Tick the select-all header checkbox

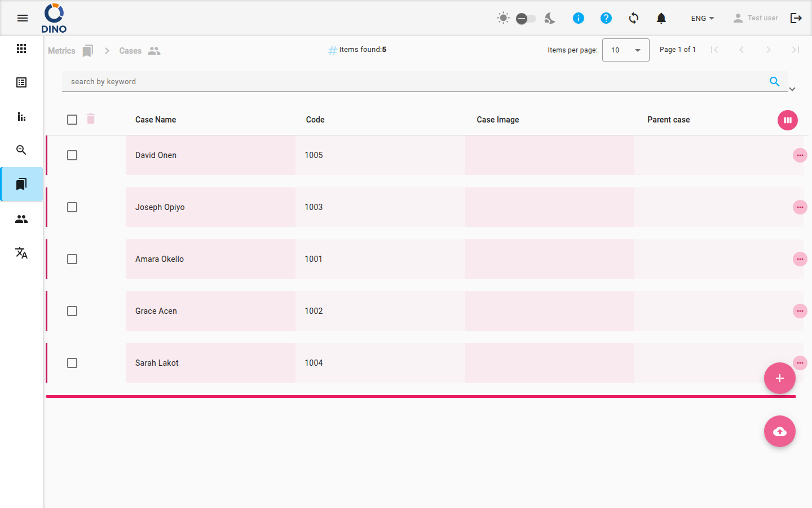[72, 120]
